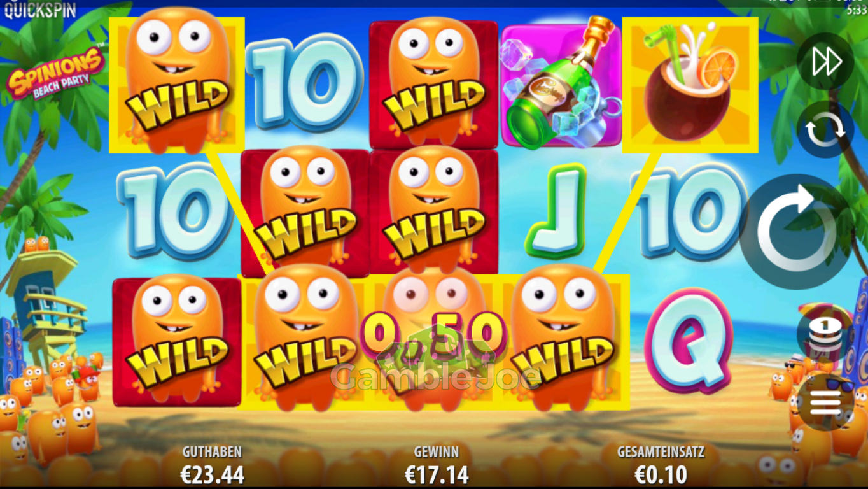Click the coconut cocktail symbol

coord(690,85)
